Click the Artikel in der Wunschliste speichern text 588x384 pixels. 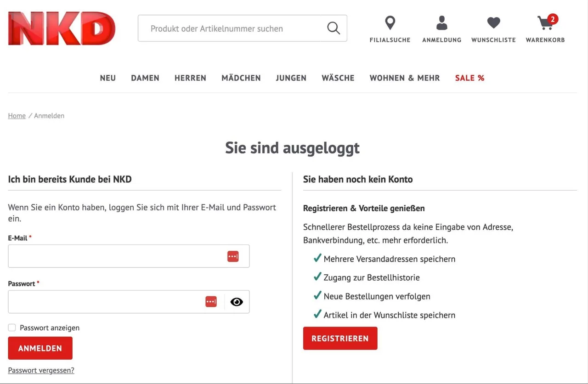(x=390, y=315)
